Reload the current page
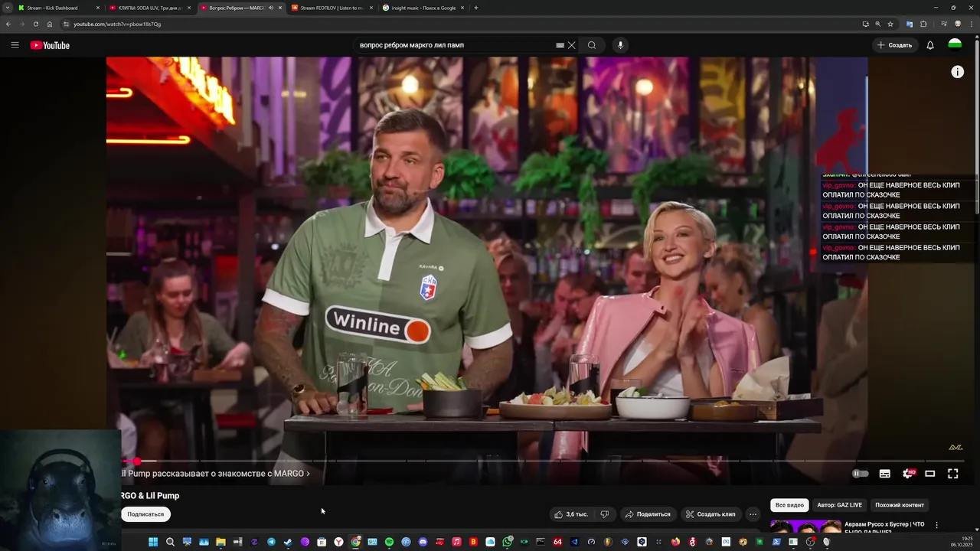 coord(36,24)
